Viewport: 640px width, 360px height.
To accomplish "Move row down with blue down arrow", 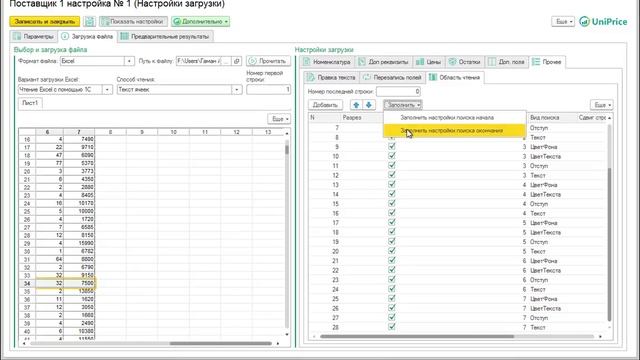I will [x=369, y=105].
